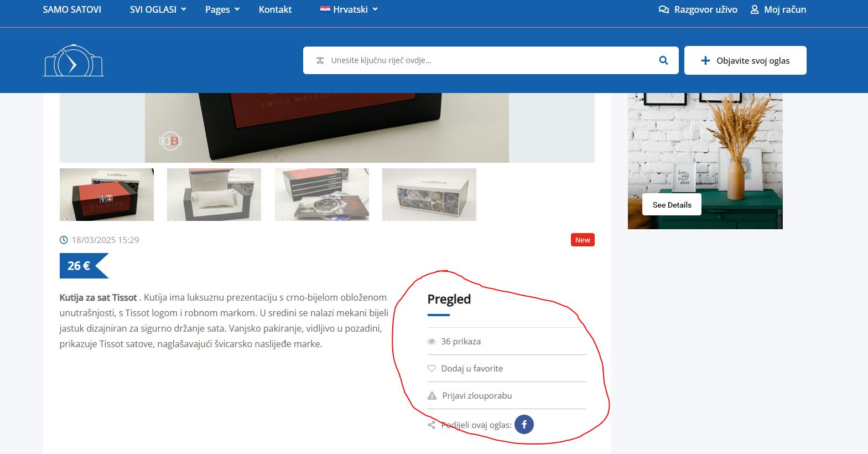Click the Croatian flag icon
Viewport: 868px width, 454px height.
tap(325, 9)
